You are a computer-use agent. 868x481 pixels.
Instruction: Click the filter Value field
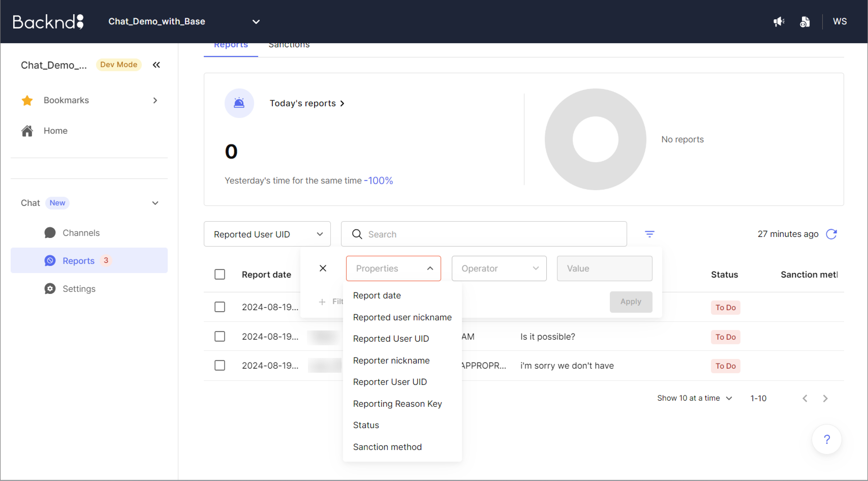click(604, 268)
